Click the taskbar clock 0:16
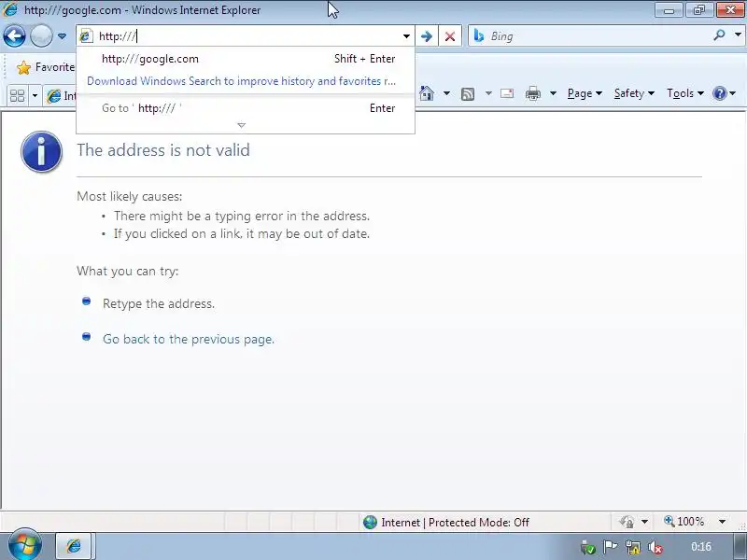 pos(701,547)
